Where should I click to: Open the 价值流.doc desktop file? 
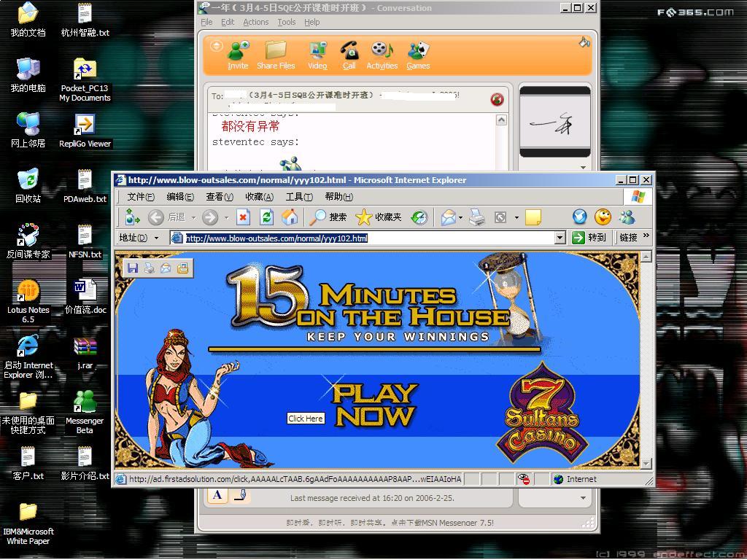[x=85, y=297]
